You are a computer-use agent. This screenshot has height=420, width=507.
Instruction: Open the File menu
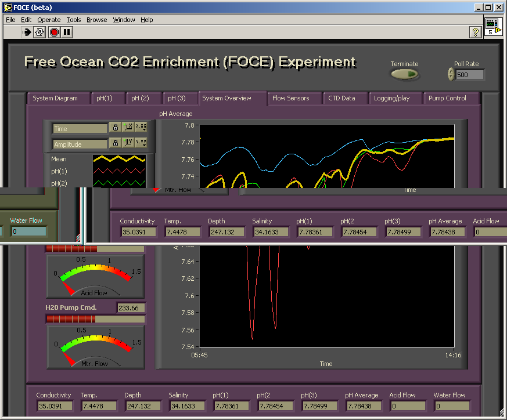pos(10,20)
